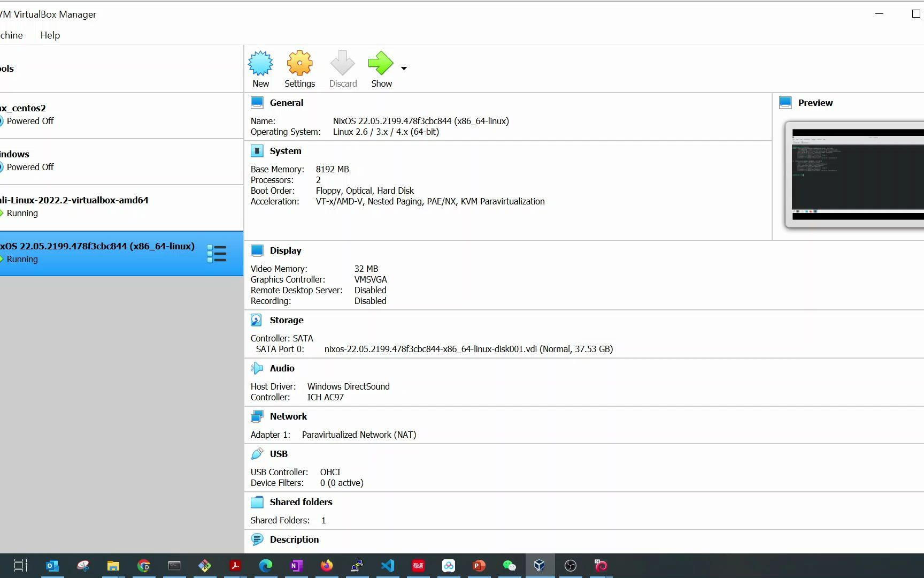The width and height of the screenshot is (924, 578).
Task: Click the Description section speech icon
Action: coord(257,539)
